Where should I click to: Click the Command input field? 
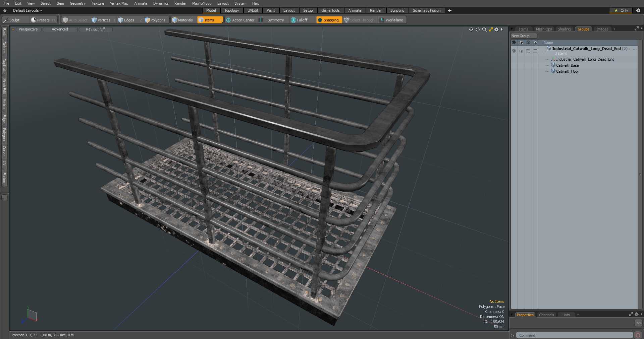click(x=574, y=335)
